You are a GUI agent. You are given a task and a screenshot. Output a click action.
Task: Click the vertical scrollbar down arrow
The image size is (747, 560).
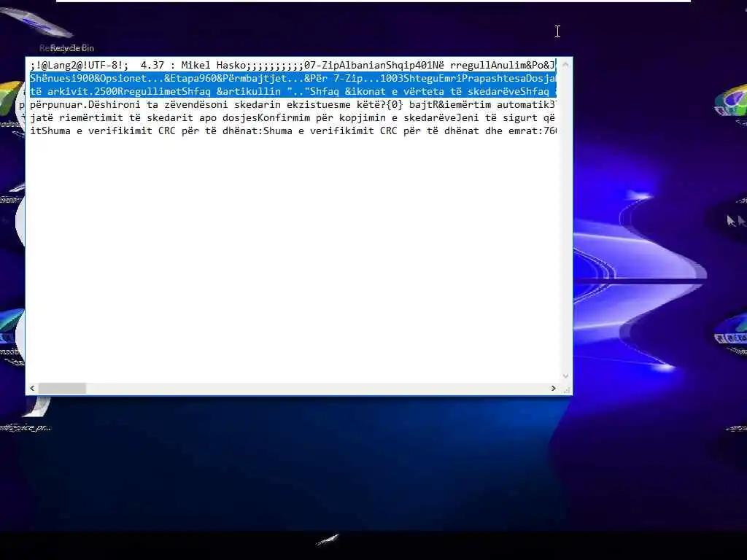coord(565,376)
